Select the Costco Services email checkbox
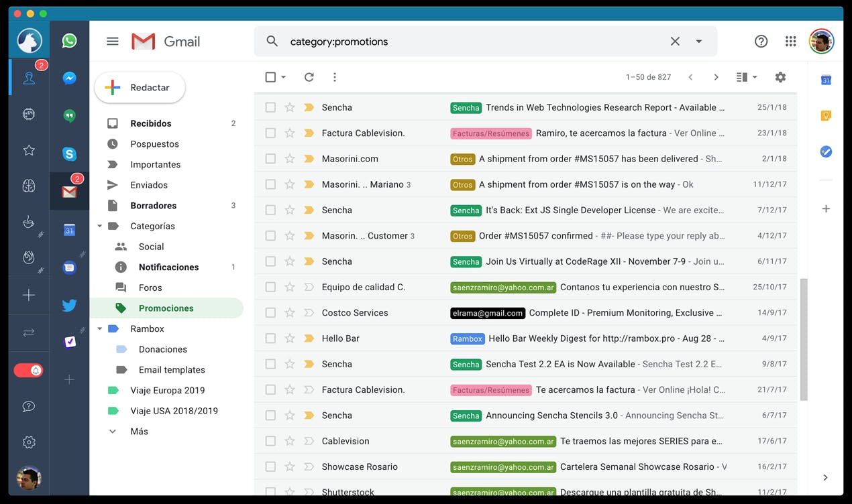852x504 pixels. point(270,313)
